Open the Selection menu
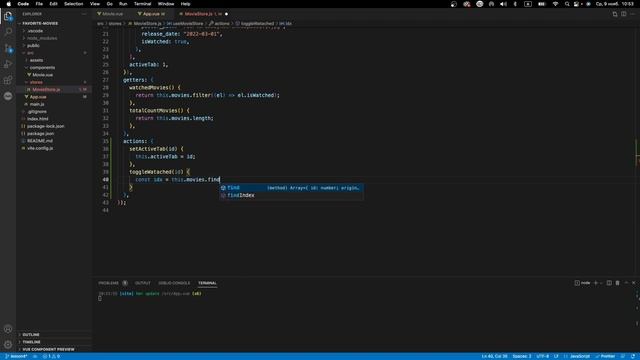Image resolution: width=640 pixels, height=360 pixels. (73, 4)
